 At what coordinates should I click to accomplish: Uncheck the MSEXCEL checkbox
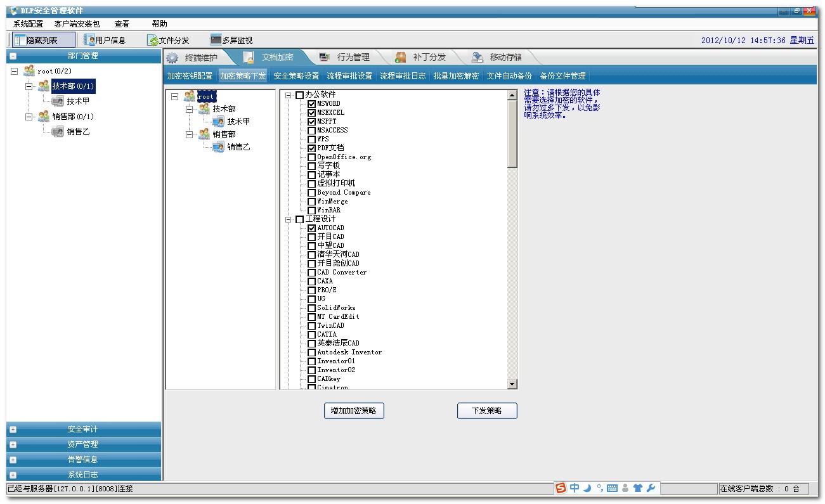tap(311, 112)
